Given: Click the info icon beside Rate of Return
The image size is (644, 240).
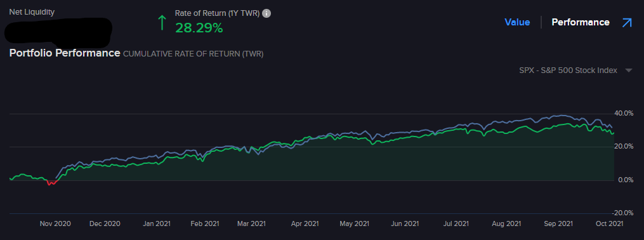Looking at the screenshot, I should (266, 13).
